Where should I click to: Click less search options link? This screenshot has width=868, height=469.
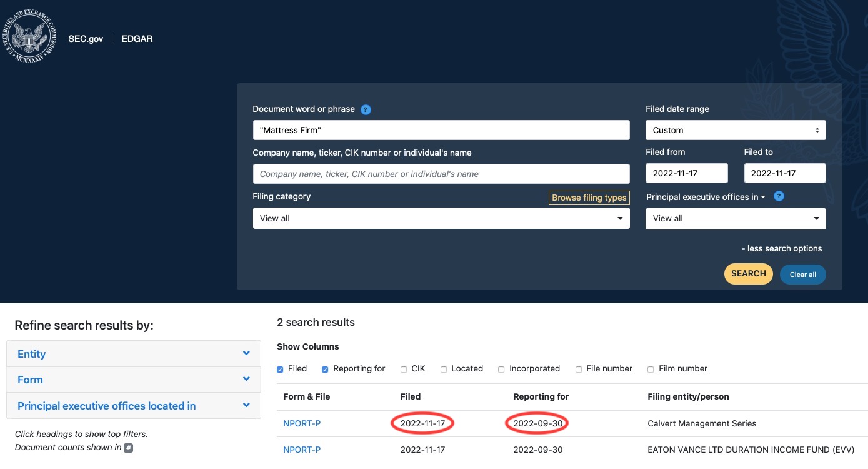point(782,248)
